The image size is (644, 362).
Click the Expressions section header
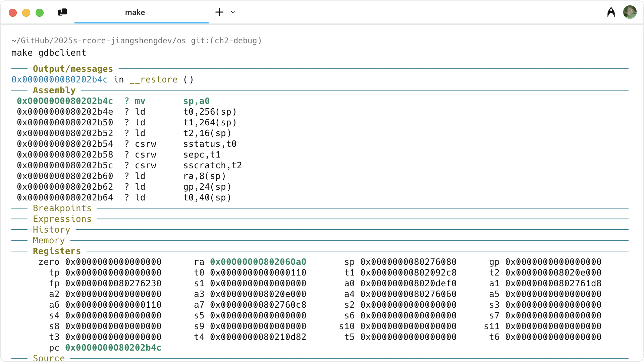[x=62, y=219]
